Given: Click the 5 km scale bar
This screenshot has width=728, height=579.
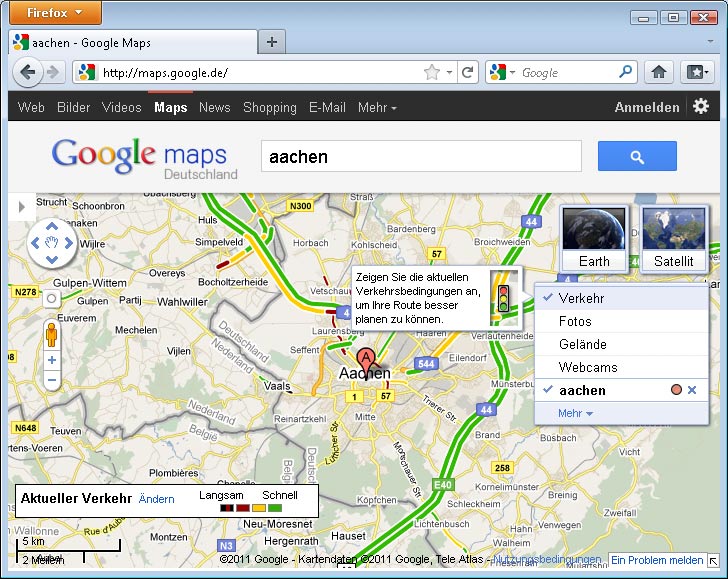Looking at the screenshot, I should point(68,547).
